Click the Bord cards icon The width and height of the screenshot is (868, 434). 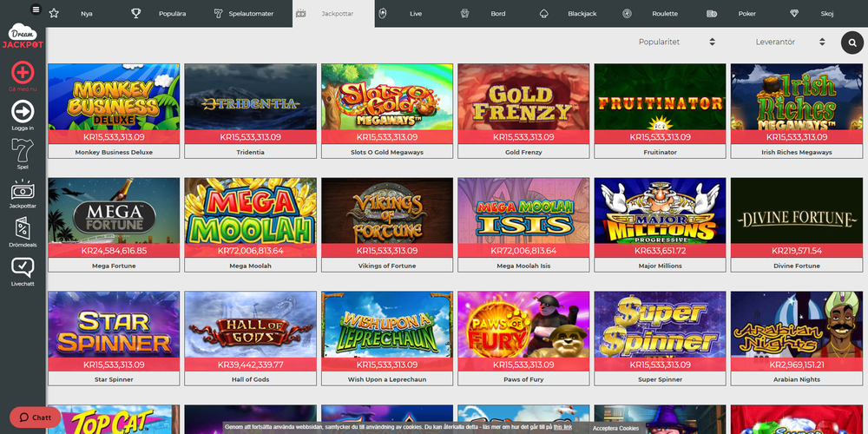pos(464,13)
